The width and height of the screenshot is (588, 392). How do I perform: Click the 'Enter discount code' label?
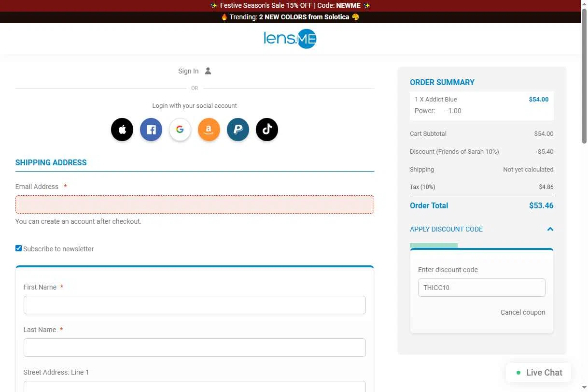pyautogui.click(x=448, y=270)
